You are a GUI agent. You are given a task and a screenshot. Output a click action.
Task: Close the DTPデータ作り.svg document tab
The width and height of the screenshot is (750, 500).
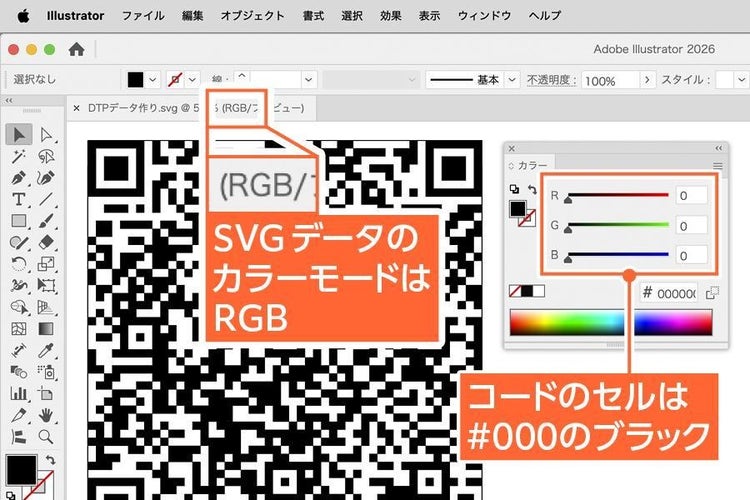click(x=76, y=108)
